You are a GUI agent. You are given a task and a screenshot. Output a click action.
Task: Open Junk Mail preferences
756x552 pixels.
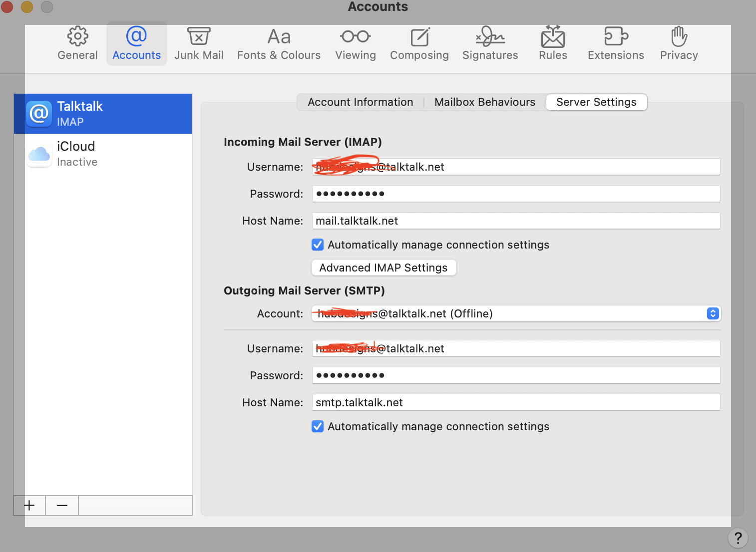coord(199,44)
